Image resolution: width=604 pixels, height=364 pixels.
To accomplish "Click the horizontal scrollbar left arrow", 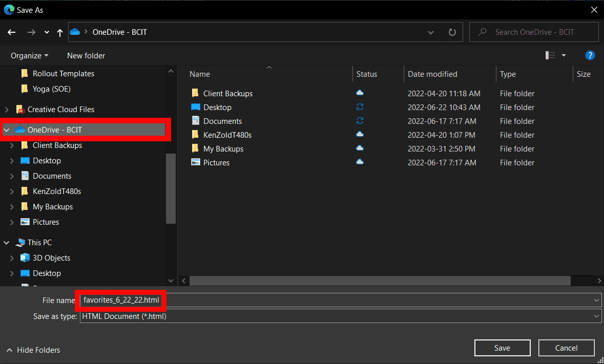I will (184, 281).
